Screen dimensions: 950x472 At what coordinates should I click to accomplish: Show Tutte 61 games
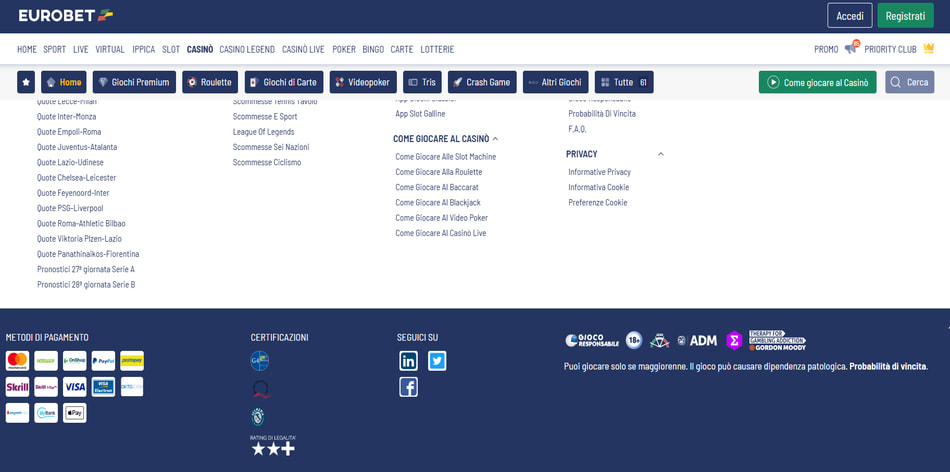click(x=624, y=82)
